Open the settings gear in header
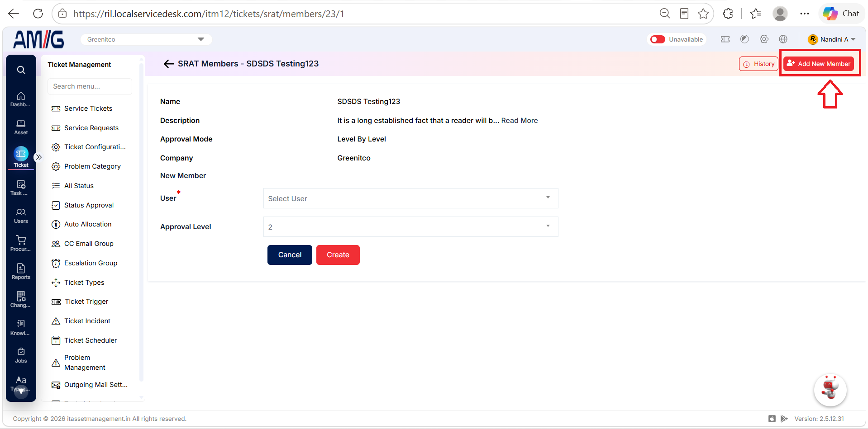The height and width of the screenshot is (429, 868). tap(764, 39)
